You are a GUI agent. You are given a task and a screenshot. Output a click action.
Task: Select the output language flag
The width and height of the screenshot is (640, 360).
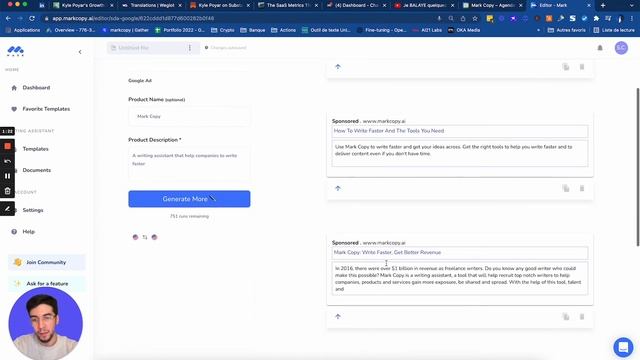click(x=154, y=237)
